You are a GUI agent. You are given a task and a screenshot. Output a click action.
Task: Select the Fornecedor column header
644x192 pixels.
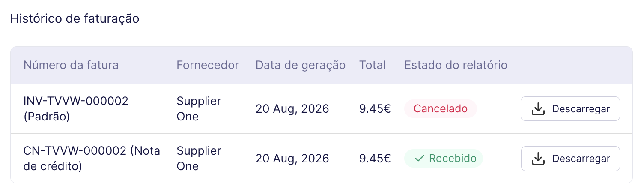[208, 65]
